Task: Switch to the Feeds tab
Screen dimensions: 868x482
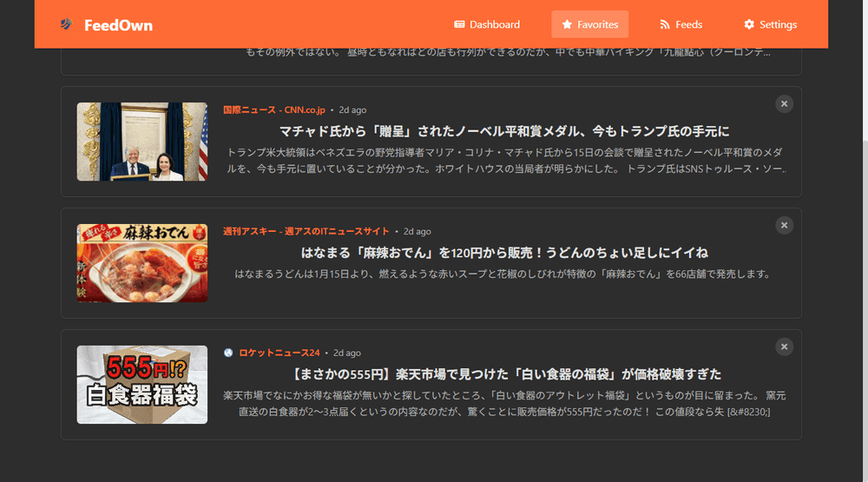Action: [681, 24]
